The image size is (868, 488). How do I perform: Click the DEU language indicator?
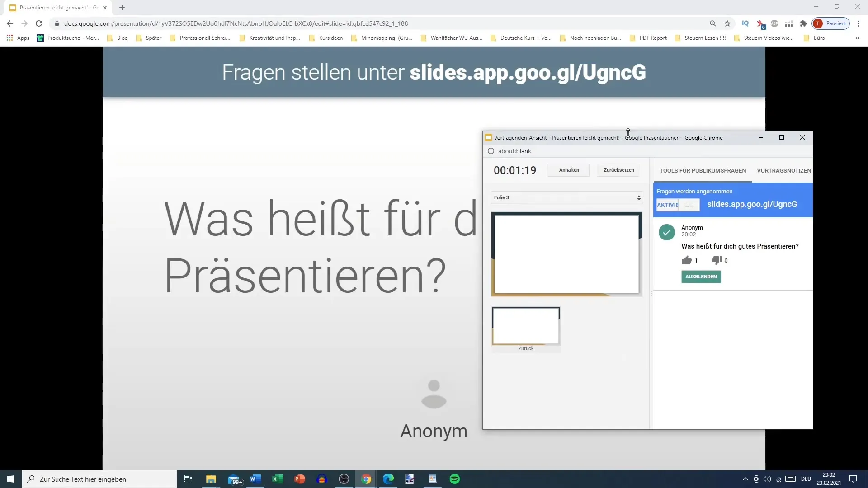coord(806,479)
